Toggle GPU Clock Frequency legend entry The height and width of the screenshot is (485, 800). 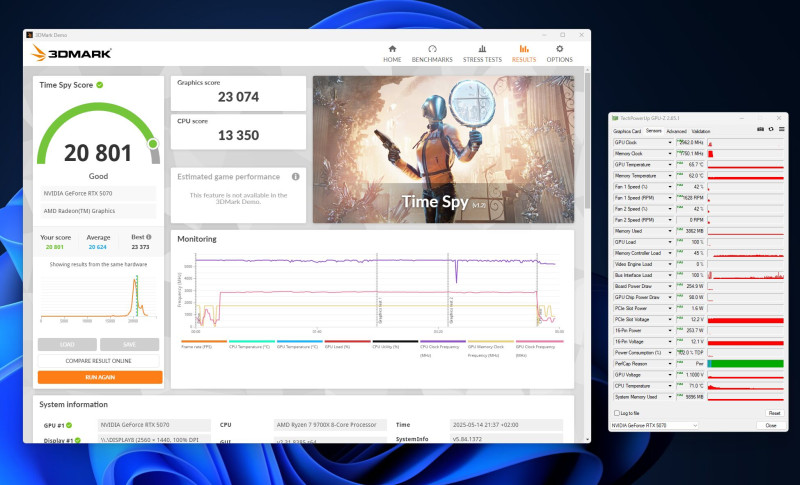539,348
